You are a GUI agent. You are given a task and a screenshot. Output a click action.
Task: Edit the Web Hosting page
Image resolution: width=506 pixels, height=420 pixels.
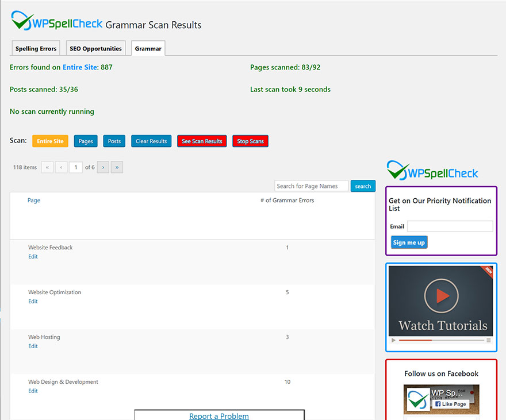[33, 346]
